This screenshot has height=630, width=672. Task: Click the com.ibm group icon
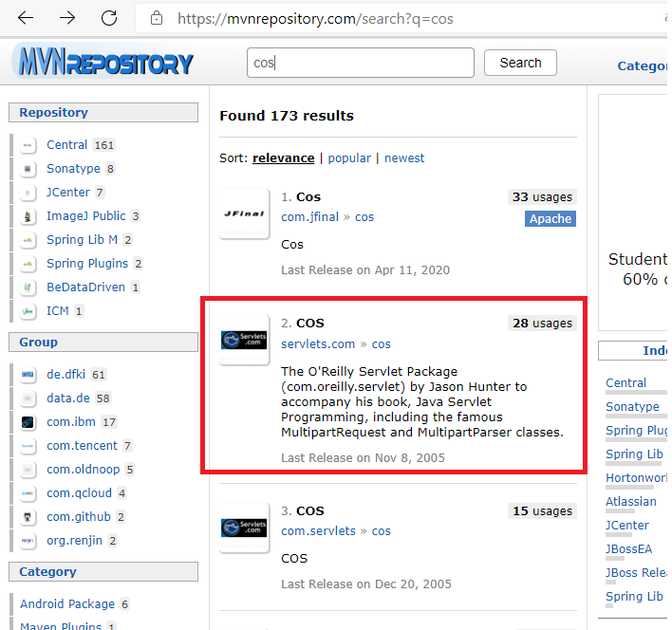click(28, 422)
